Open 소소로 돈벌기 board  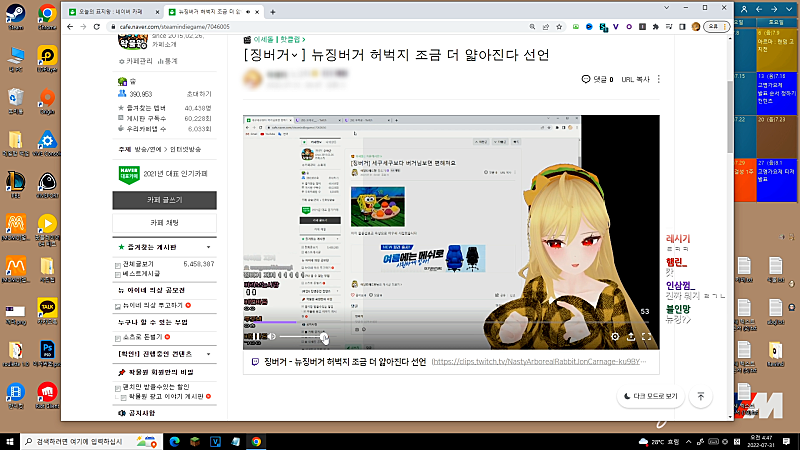pyautogui.click(x=142, y=337)
